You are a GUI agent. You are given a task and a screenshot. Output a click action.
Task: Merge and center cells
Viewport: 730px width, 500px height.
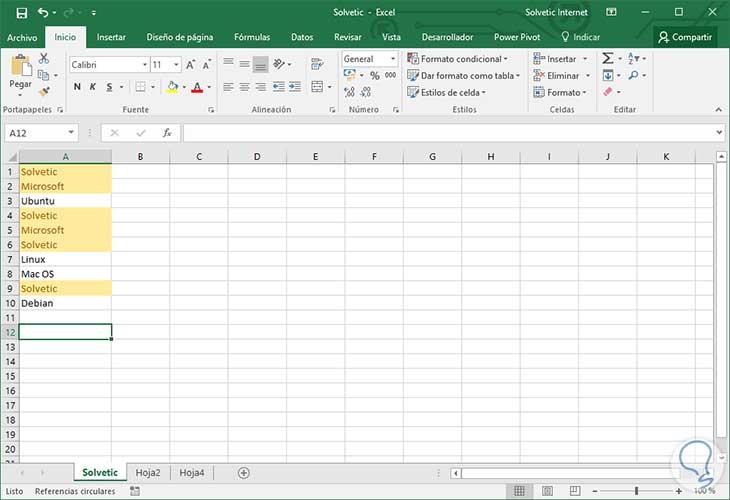tap(317, 87)
